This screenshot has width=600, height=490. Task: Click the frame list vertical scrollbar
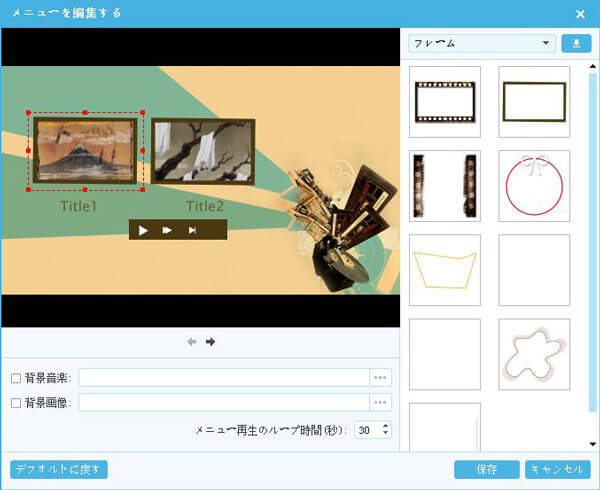(x=593, y=250)
